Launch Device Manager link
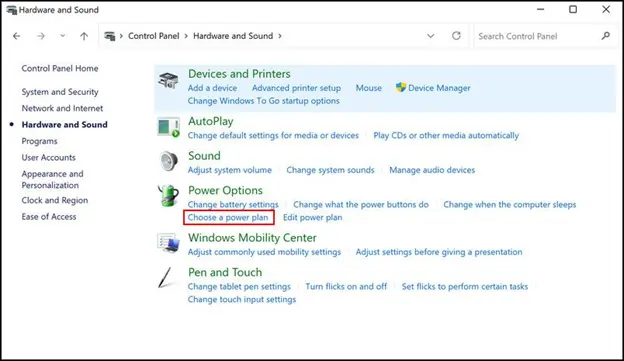Screen dimensions: 624x361 click(x=439, y=88)
